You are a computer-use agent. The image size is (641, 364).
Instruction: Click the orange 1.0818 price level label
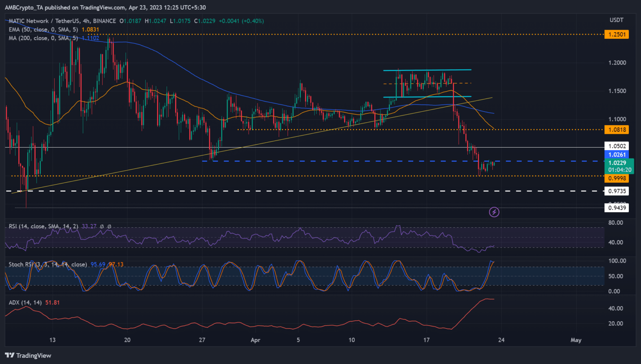(x=617, y=130)
